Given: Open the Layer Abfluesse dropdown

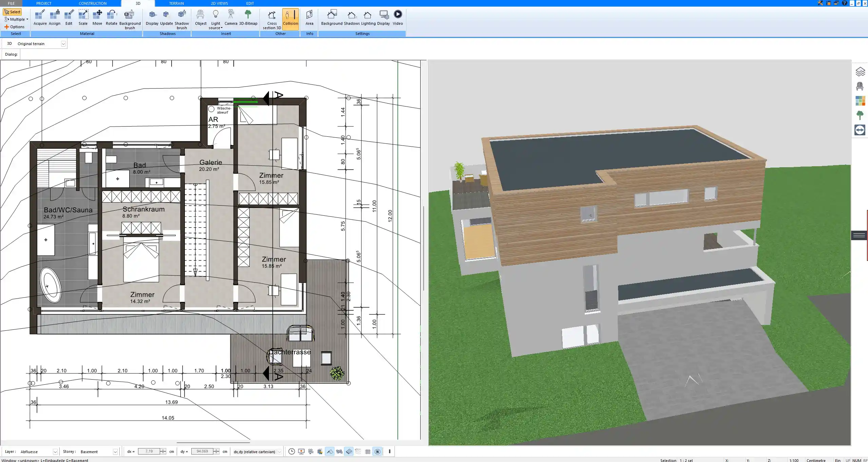Looking at the screenshot, I should click(x=55, y=452).
